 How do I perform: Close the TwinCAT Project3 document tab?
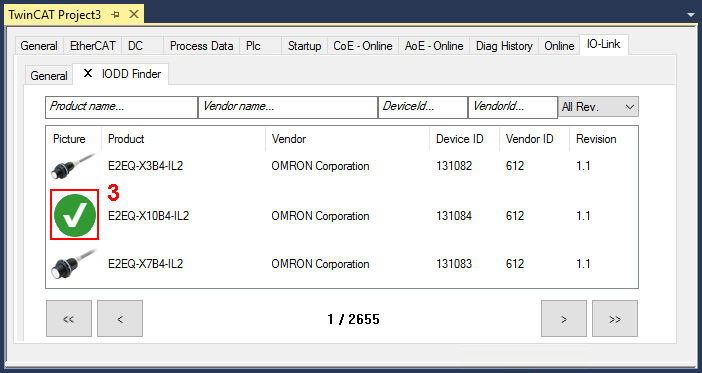pyautogui.click(x=133, y=14)
